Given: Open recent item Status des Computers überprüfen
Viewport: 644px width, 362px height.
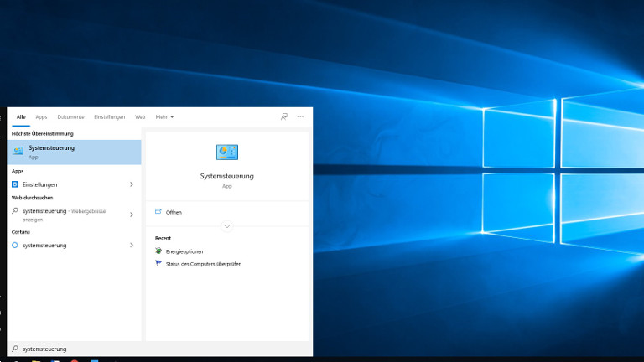Looking at the screenshot, I should tap(204, 264).
